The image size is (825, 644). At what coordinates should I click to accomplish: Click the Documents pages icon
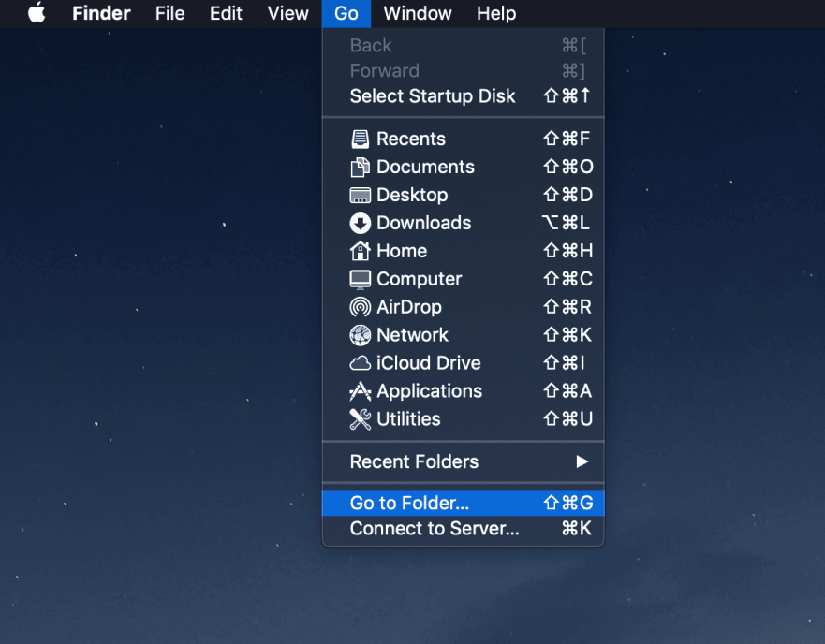click(360, 167)
